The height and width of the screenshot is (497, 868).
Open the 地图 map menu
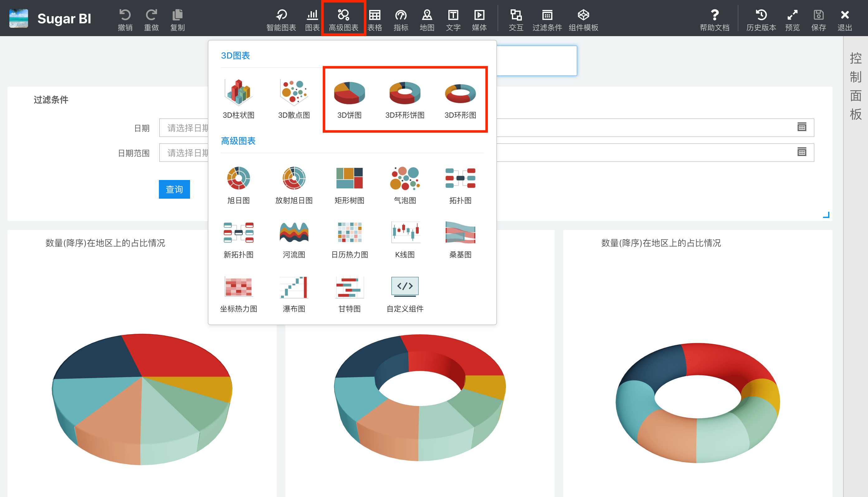427,20
